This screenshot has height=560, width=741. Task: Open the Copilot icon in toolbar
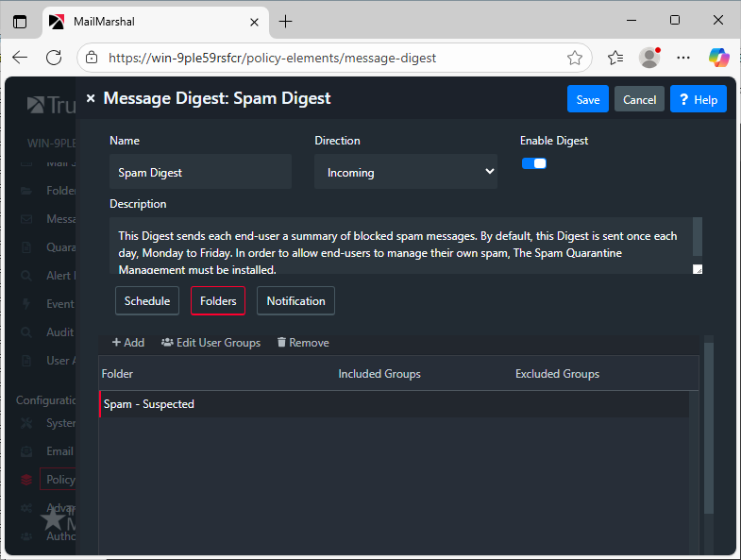718,58
